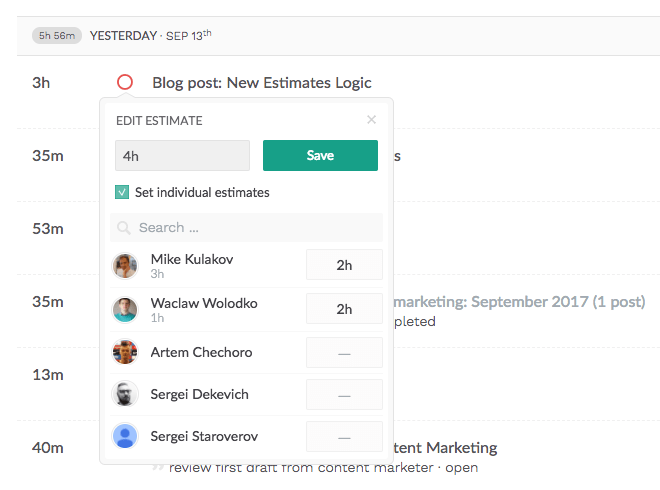The image size is (660, 490).
Task: Click Artem Chechoro's avatar
Action: point(125,352)
